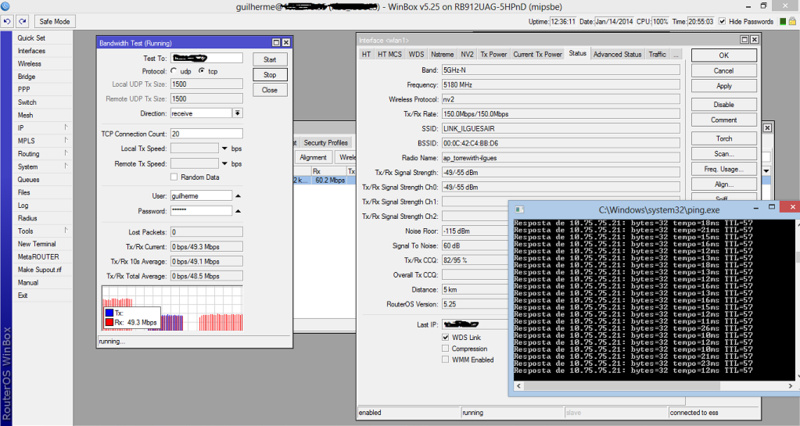The height and width of the screenshot is (426, 800).
Task: Click the redo arrow in the WinBox toolbar
Action: click(x=20, y=21)
